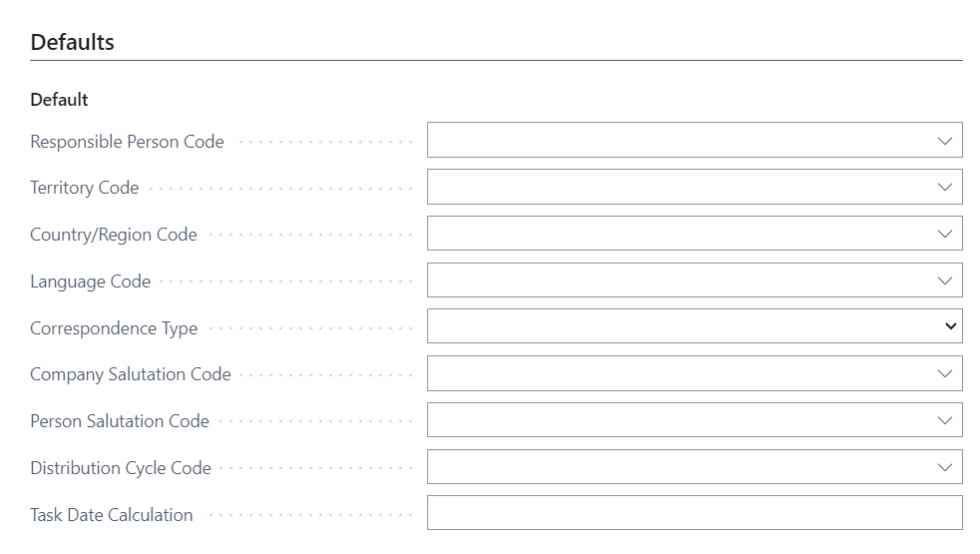Click the Task Date Calculation label

coord(112,515)
